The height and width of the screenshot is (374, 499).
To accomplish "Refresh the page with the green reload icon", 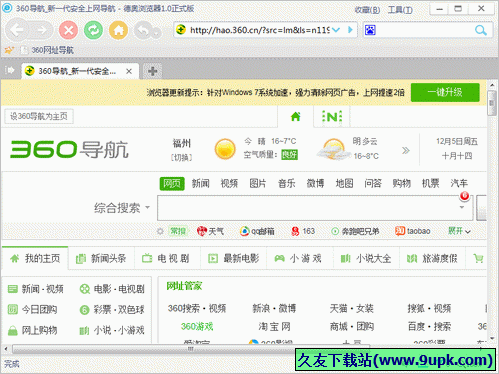I will click(93, 30).
